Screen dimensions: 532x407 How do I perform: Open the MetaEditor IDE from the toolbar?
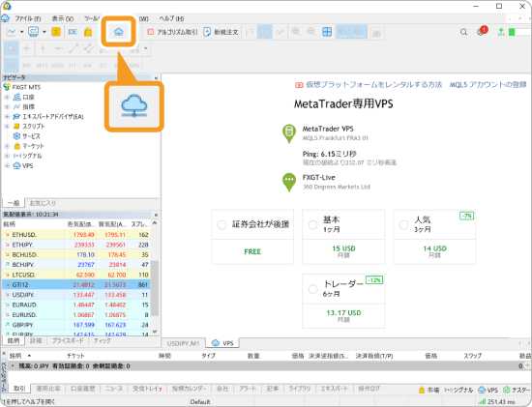click(x=73, y=32)
